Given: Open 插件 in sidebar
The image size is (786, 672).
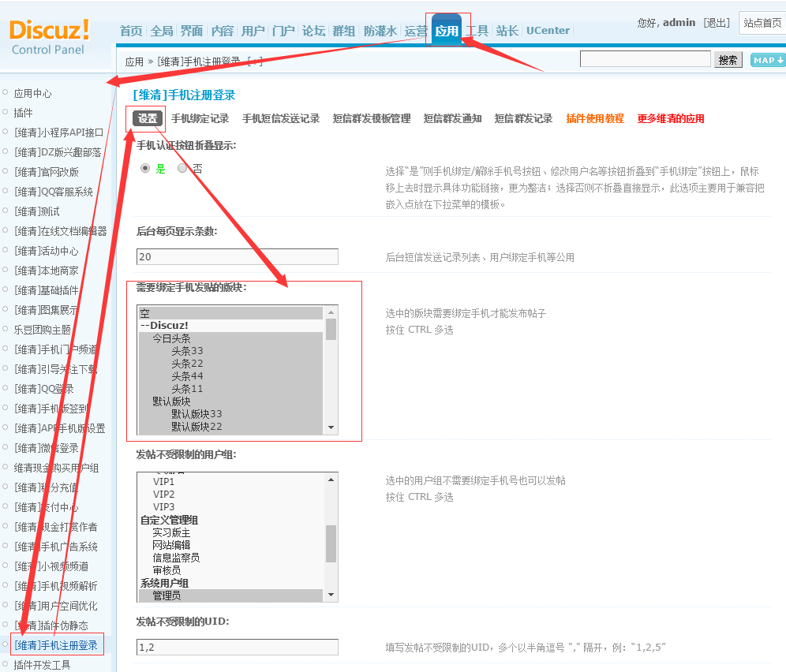Looking at the screenshot, I should pos(23,113).
